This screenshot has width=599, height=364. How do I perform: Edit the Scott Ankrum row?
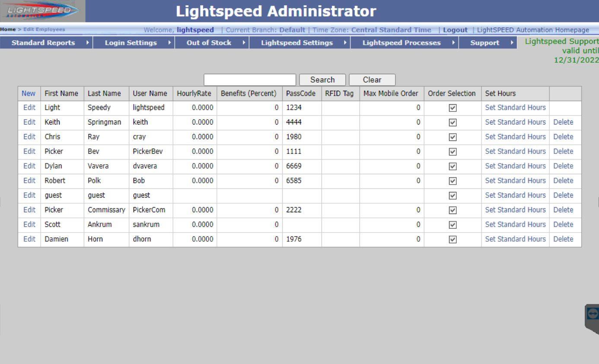[29, 224]
